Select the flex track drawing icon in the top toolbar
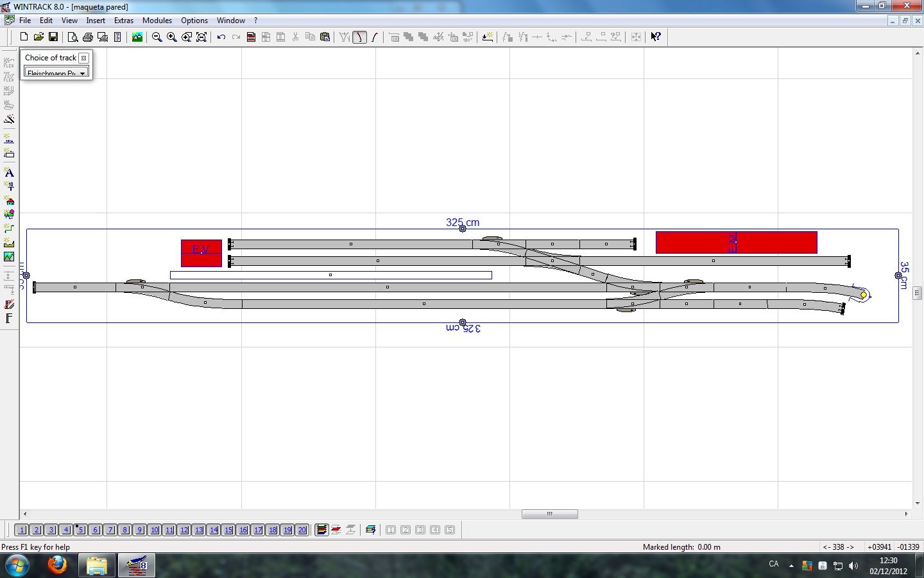 coord(375,37)
